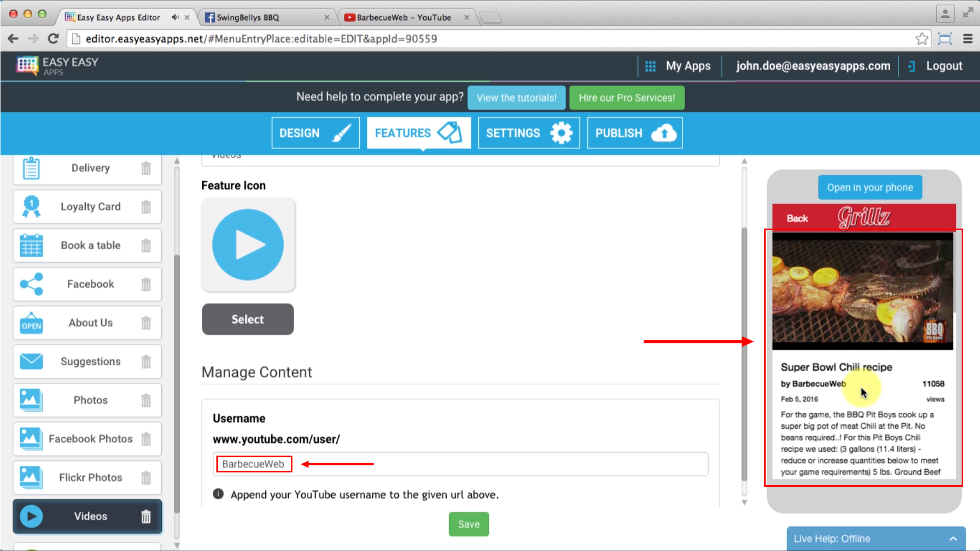This screenshot has height=551, width=980.
Task: Open the Flickr Photos feature
Action: [90, 478]
